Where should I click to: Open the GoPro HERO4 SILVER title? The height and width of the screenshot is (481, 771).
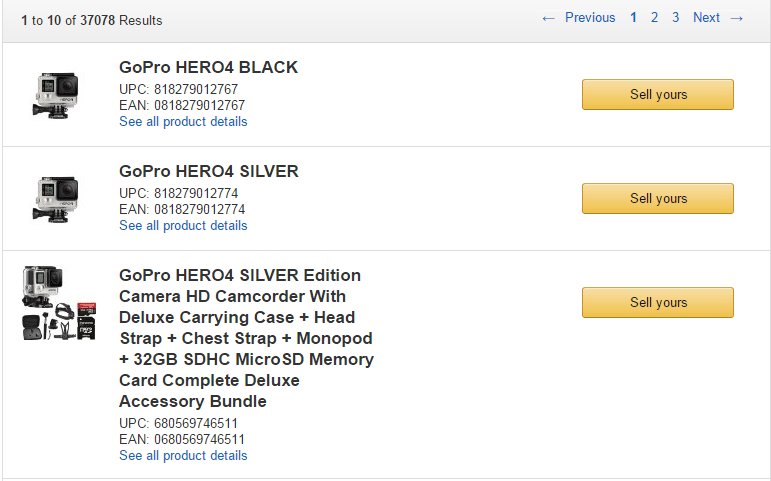(209, 172)
